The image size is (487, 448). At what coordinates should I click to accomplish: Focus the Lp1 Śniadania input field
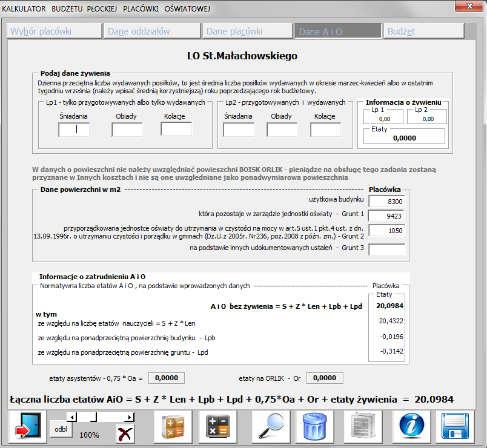tap(74, 130)
